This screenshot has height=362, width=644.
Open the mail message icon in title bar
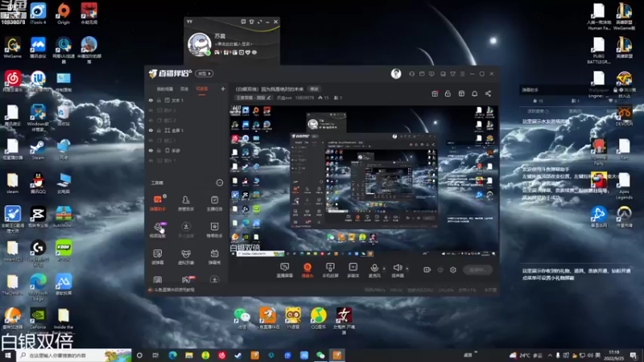pos(422,74)
